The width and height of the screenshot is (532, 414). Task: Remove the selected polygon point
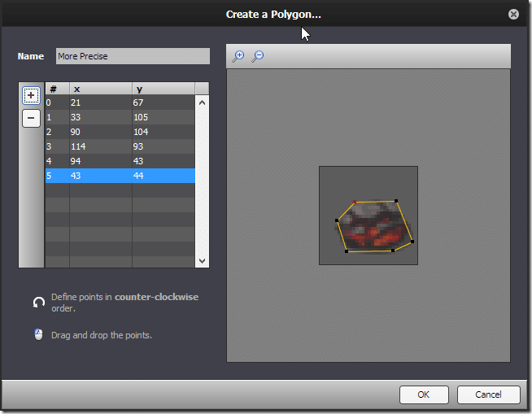tap(31, 118)
